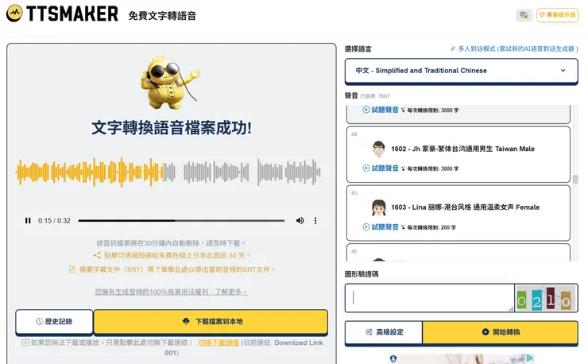Click the info icon beside download help text
Viewport: 588px width, 364px height.
click(x=25, y=343)
